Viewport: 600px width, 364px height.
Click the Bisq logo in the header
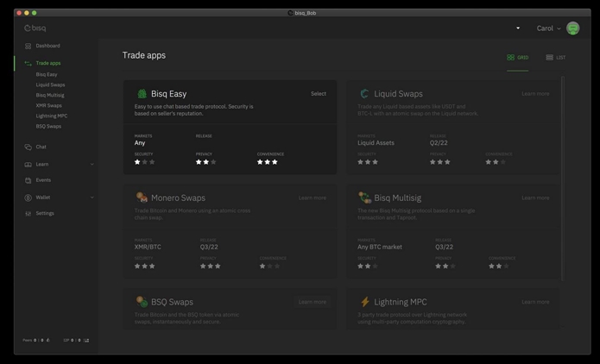pyautogui.click(x=35, y=28)
